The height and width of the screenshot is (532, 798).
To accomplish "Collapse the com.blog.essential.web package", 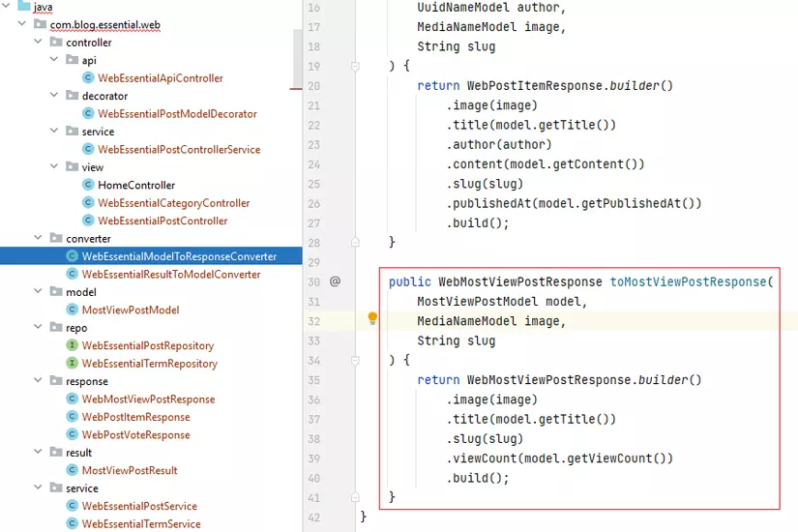I will (x=21, y=25).
